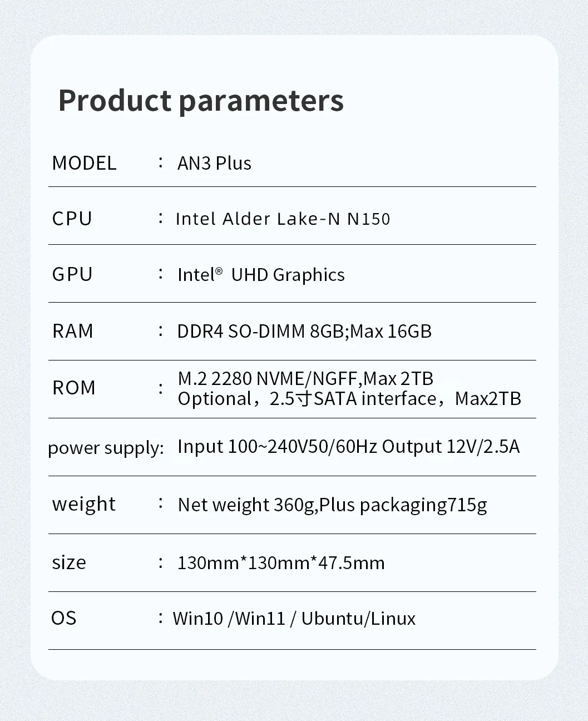588x721 pixels.
Task: Select the OS label
Action: pos(63,618)
